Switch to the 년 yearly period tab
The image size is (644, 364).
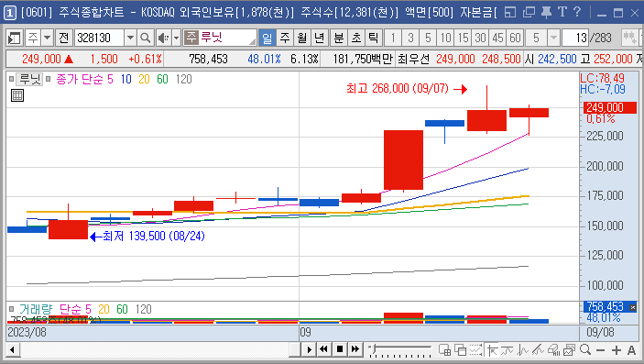click(x=319, y=39)
